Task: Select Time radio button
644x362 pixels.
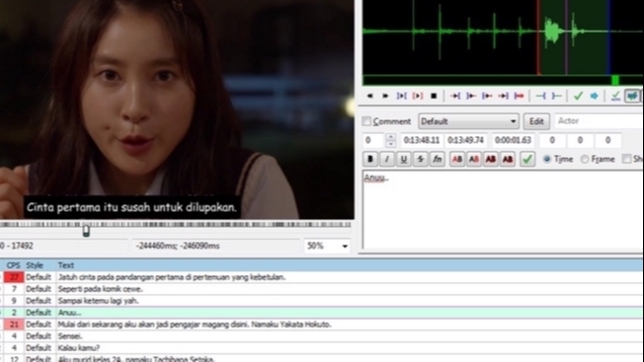Action: (x=546, y=159)
